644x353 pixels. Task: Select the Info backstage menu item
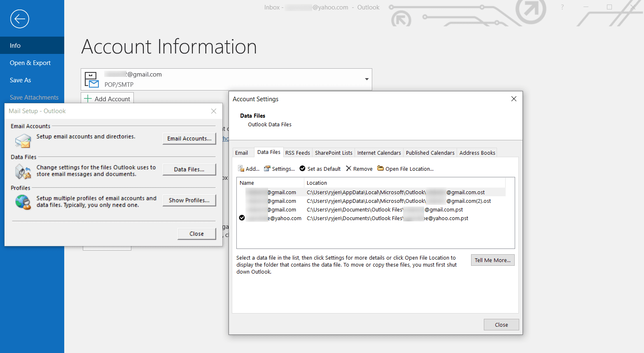click(32, 45)
